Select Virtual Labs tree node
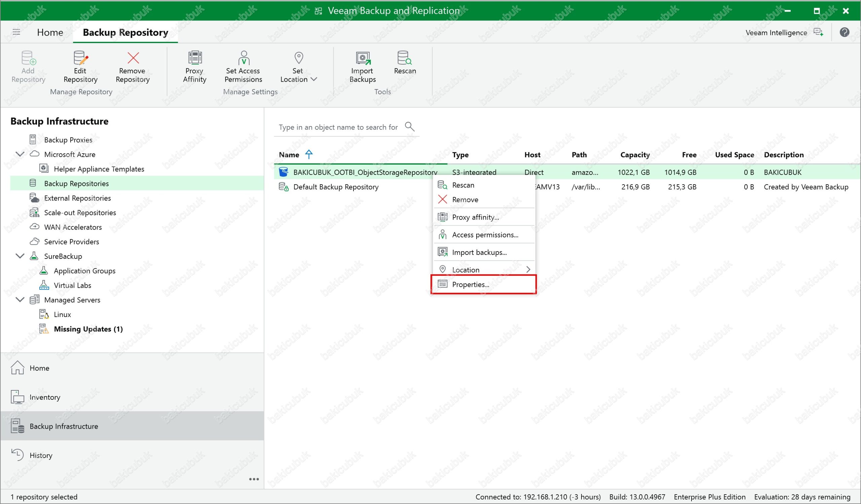This screenshot has width=861, height=504. coord(72,285)
